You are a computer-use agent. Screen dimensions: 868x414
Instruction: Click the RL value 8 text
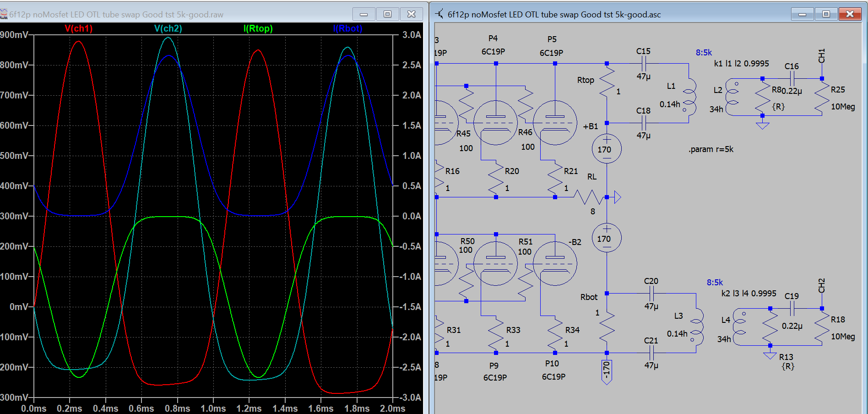click(593, 212)
